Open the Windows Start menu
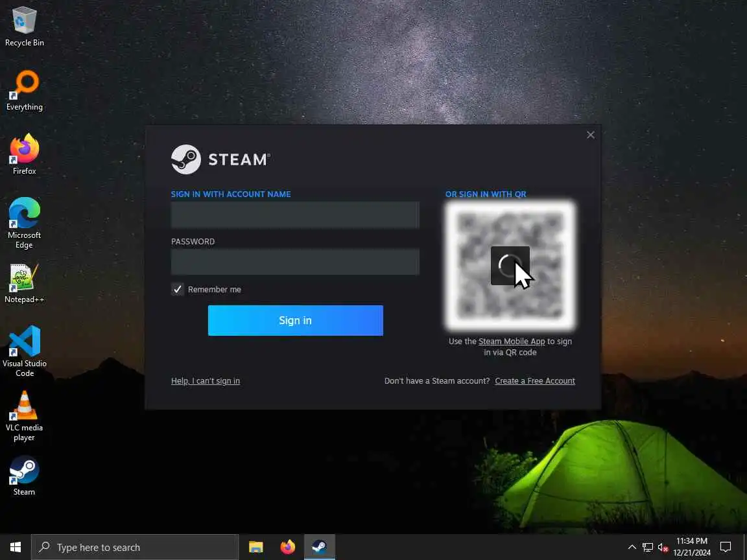Viewport: 747px width, 560px height. (16, 547)
